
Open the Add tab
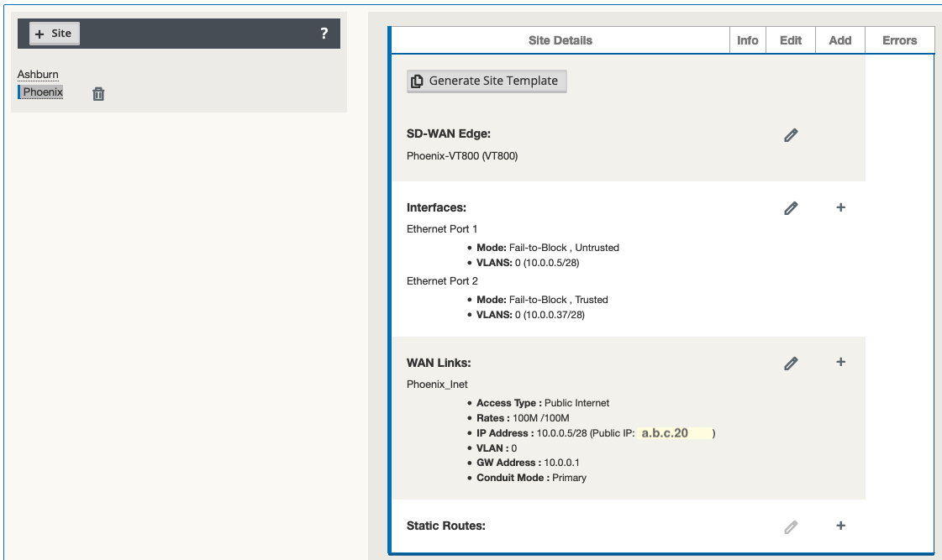click(x=839, y=40)
